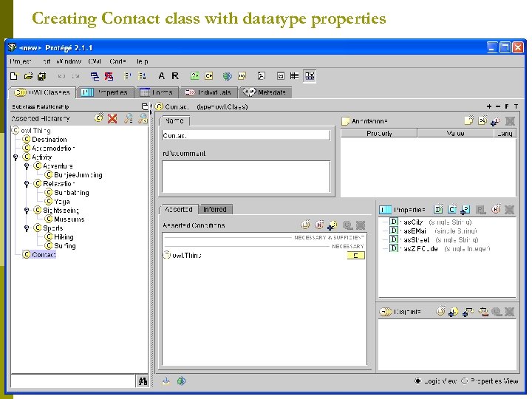The height and width of the screenshot is (399, 532).
Task: Click add existing property icon in Properties panel
Action: [x=465, y=210]
